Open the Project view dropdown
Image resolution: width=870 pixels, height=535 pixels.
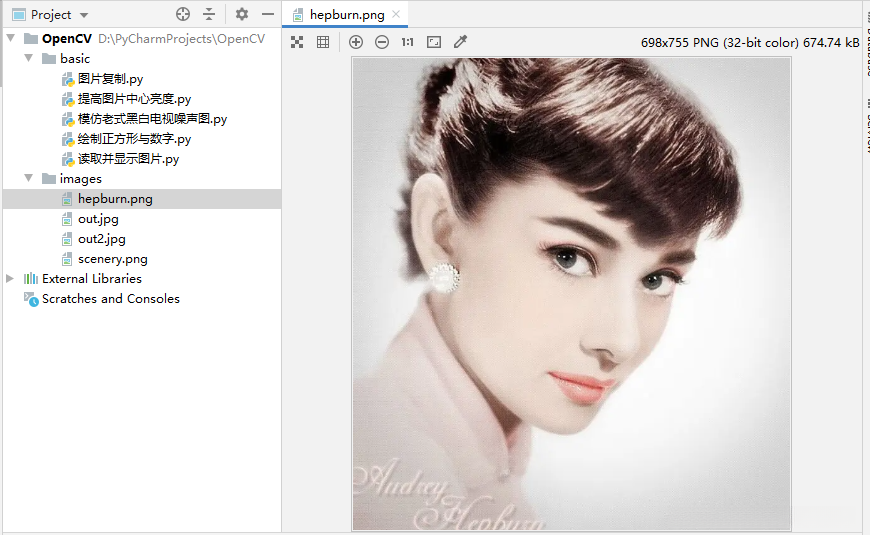pyautogui.click(x=84, y=15)
